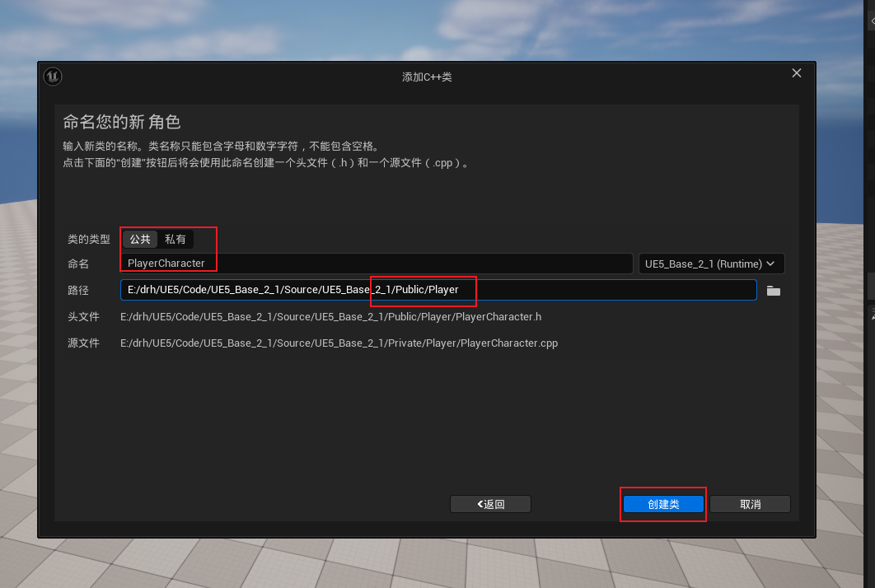Click the back-arrow icon inside the 返回 button
Viewport: 875px width, 588px height.
click(478, 504)
